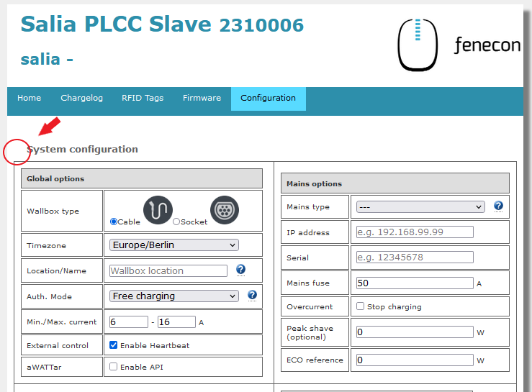Click the Type 2 socket icon
Image resolution: width=532 pixels, height=392 pixels.
225,210
